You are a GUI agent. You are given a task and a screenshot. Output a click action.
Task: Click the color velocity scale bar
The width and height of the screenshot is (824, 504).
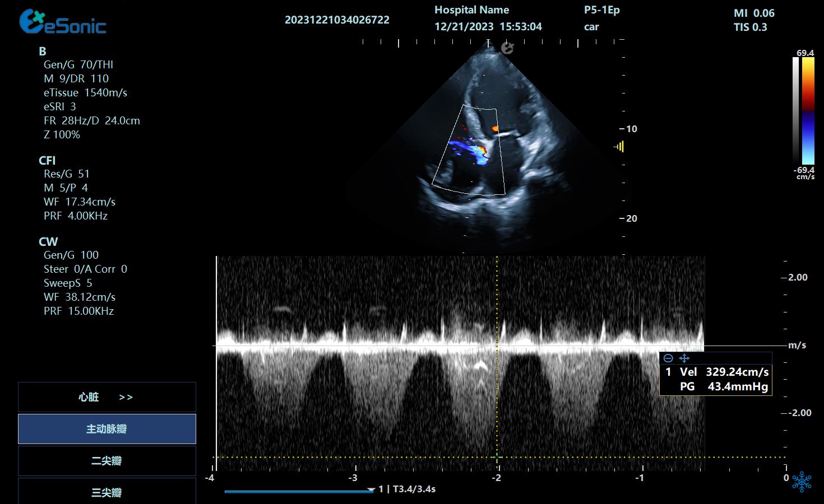(x=808, y=111)
